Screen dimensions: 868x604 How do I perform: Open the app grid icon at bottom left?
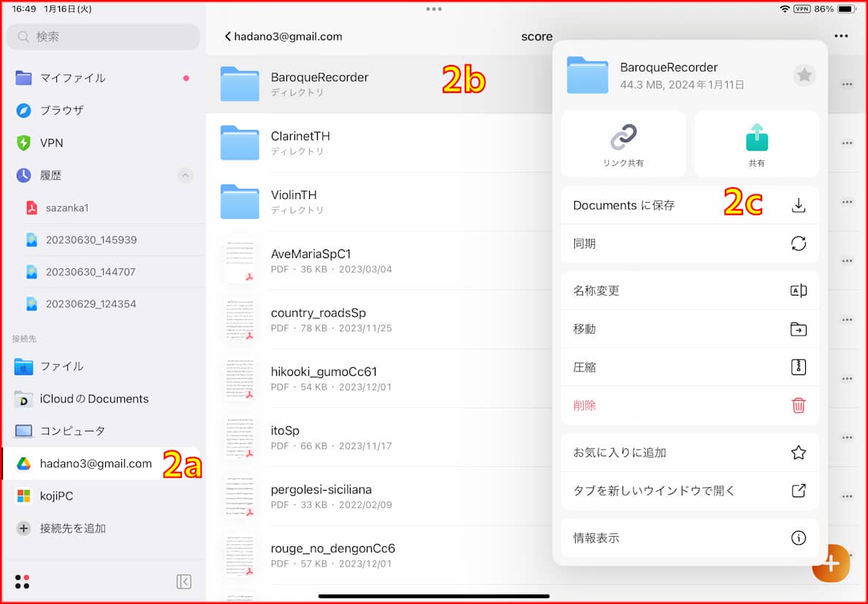pos(22,581)
